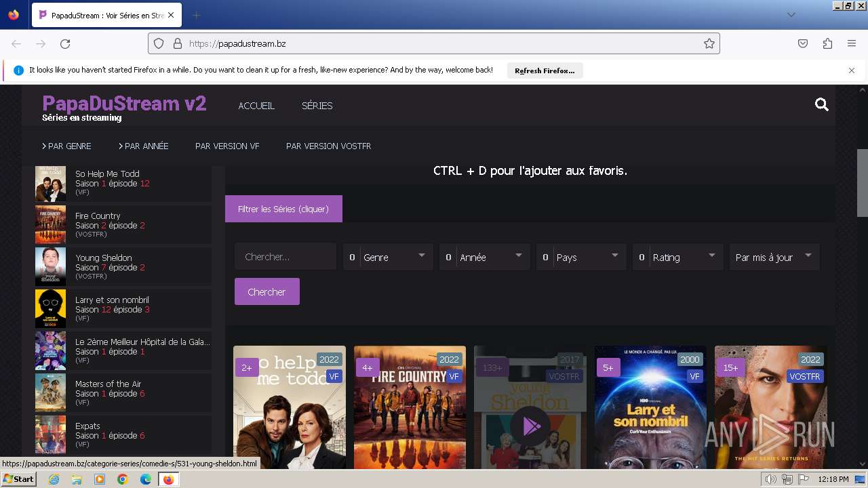
Task: Click the URL address bar
Action: 434,43
